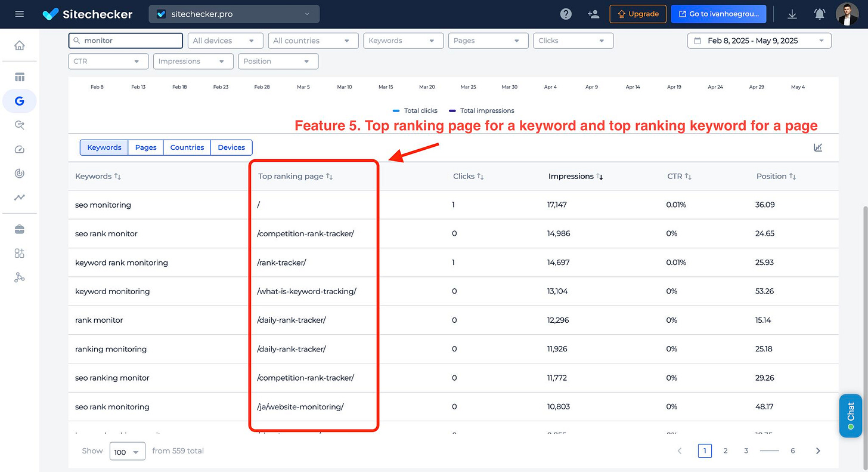Click the Home icon in sidebar

(x=20, y=45)
